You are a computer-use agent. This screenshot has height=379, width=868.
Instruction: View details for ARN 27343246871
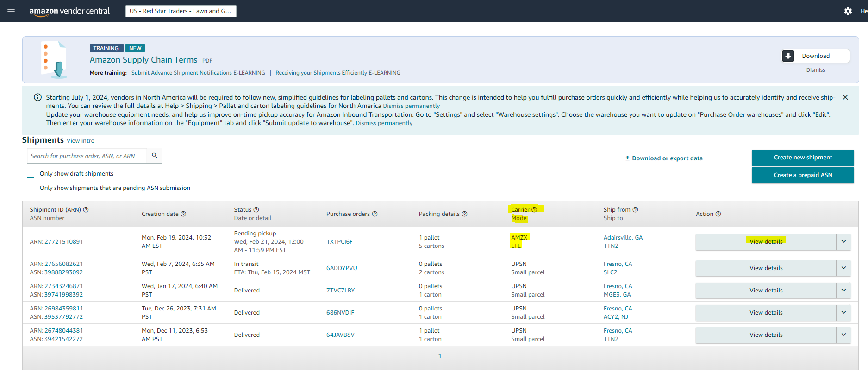pyautogui.click(x=766, y=291)
